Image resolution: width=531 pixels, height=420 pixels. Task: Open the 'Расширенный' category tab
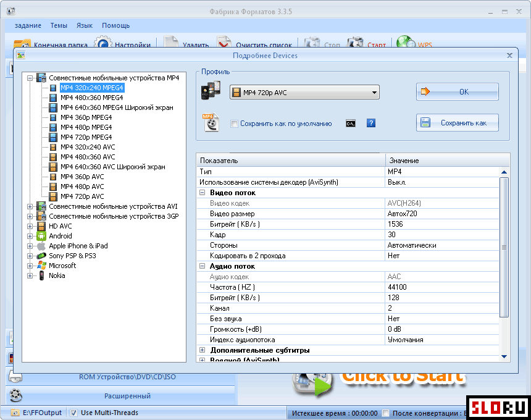click(x=127, y=396)
